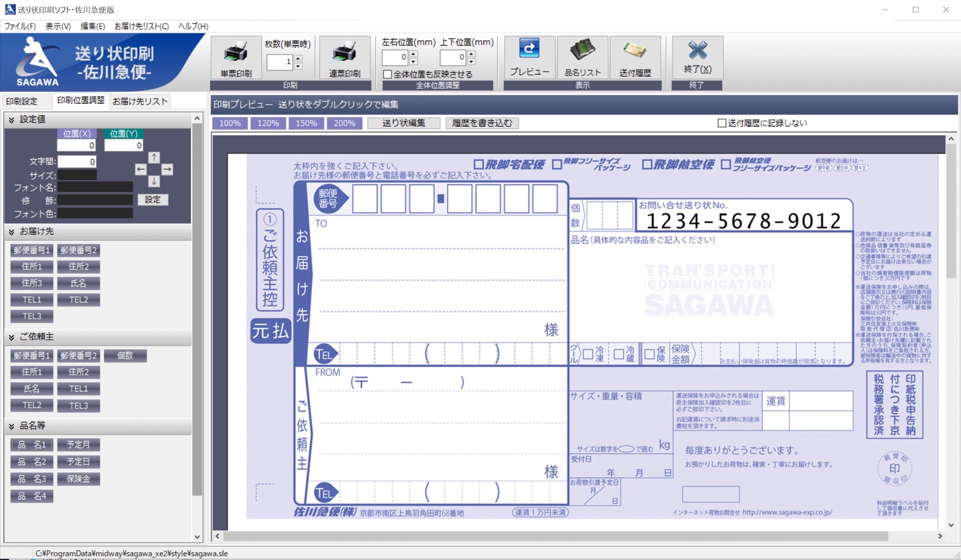
Task: Open the 送付履歴 shipping history icon
Action: (635, 58)
